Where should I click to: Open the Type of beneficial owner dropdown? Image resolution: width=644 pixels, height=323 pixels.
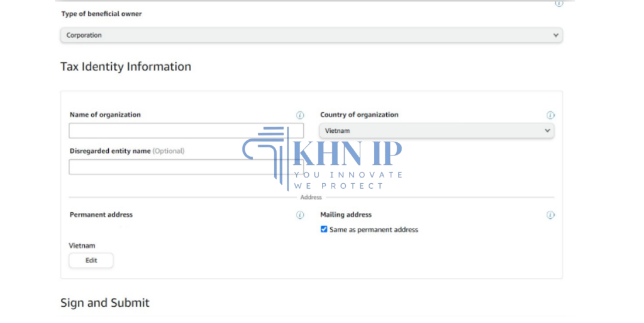311,35
